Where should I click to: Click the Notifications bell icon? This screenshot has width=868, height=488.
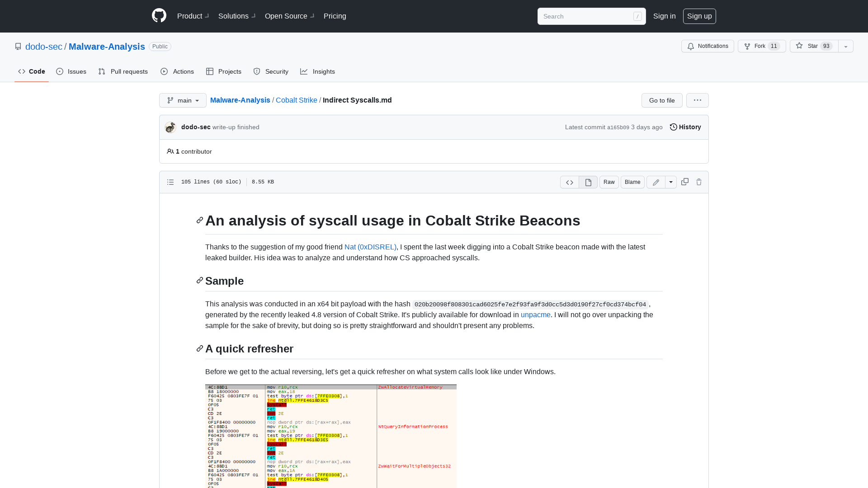[690, 46]
